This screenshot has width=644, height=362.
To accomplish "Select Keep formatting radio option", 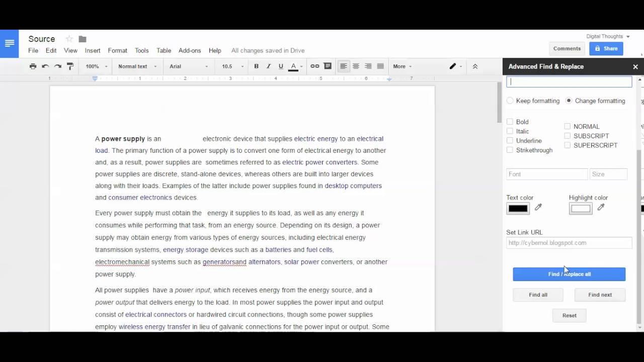I will 510,101.
